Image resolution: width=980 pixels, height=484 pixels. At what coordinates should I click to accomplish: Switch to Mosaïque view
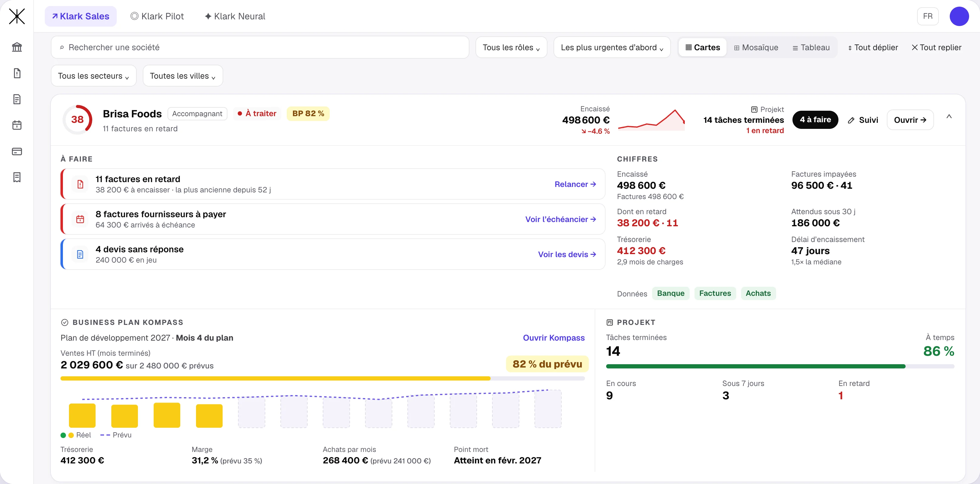(756, 47)
